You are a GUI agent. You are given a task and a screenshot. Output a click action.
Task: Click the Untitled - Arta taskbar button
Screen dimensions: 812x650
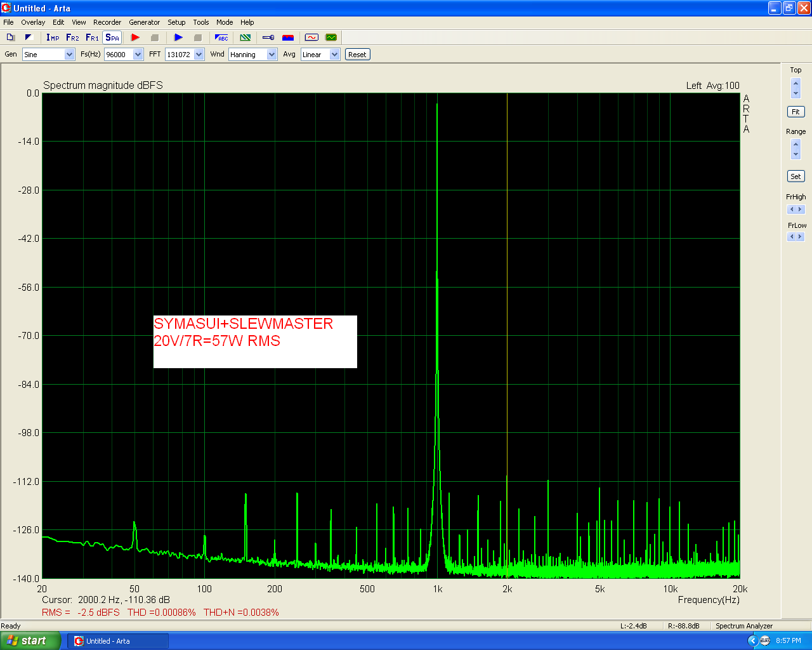(x=118, y=641)
